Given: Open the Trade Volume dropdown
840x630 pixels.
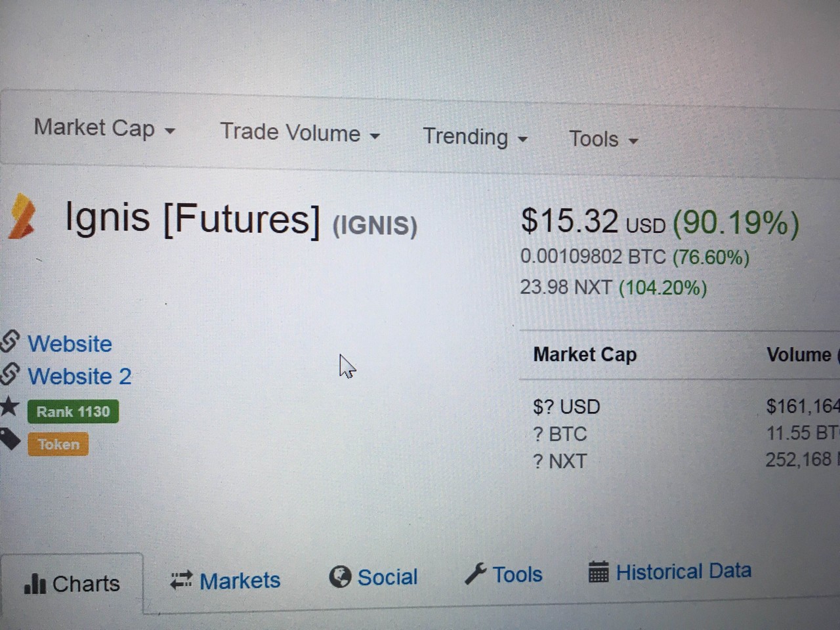Looking at the screenshot, I should [x=300, y=133].
